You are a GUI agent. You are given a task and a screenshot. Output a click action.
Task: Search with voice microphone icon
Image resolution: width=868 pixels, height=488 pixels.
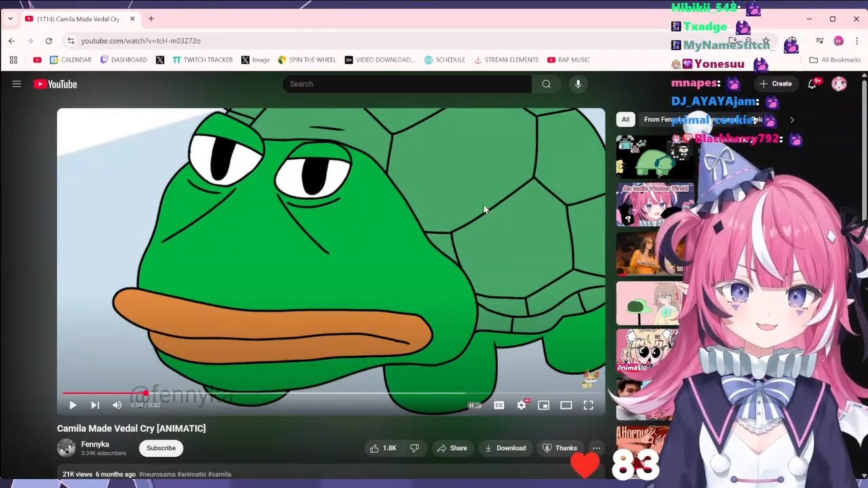(x=578, y=84)
